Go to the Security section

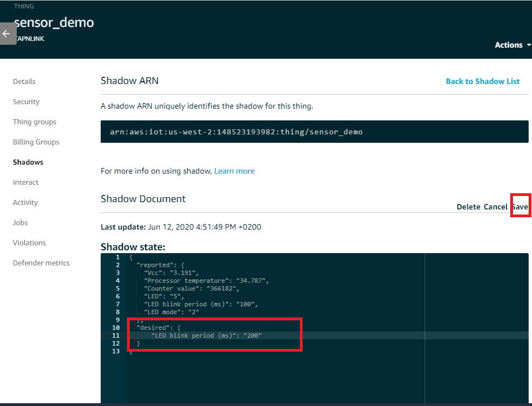pos(26,101)
